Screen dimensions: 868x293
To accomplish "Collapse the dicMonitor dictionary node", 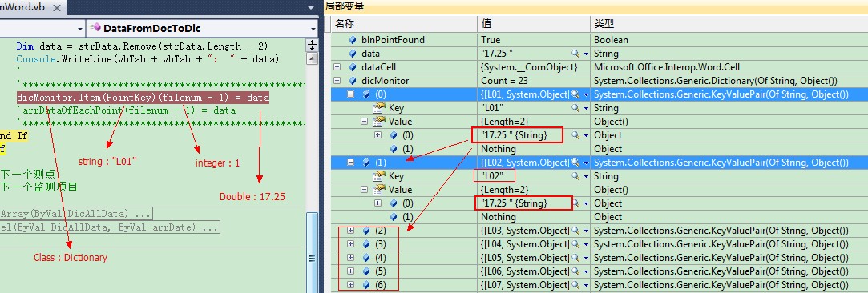I will coord(337,81).
